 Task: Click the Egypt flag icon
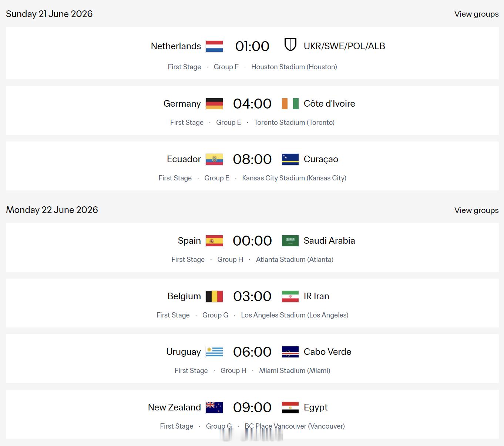pyautogui.click(x=290, y=407)
